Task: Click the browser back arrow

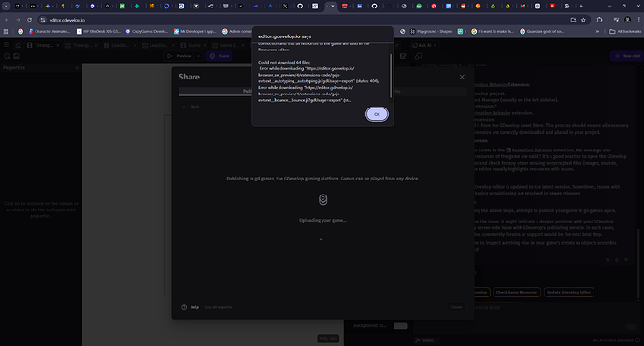Action: pyautogui.click(x=7, y=20)
